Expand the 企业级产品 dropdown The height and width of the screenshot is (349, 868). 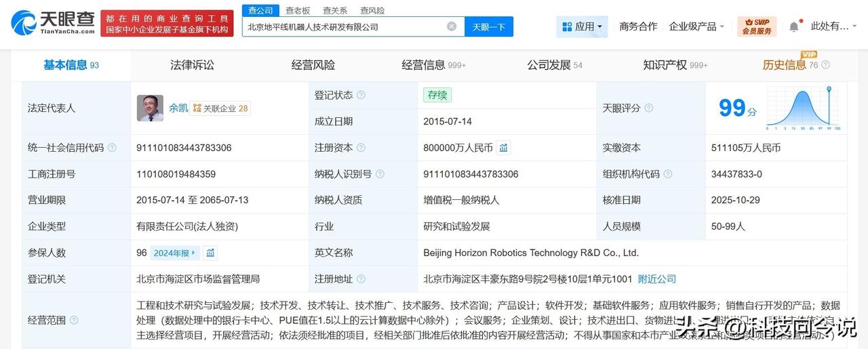[x=696, y=26]
